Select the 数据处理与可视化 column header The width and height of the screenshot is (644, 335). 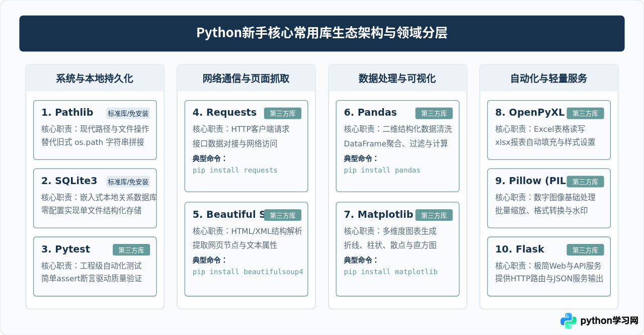tap(397, 78)
